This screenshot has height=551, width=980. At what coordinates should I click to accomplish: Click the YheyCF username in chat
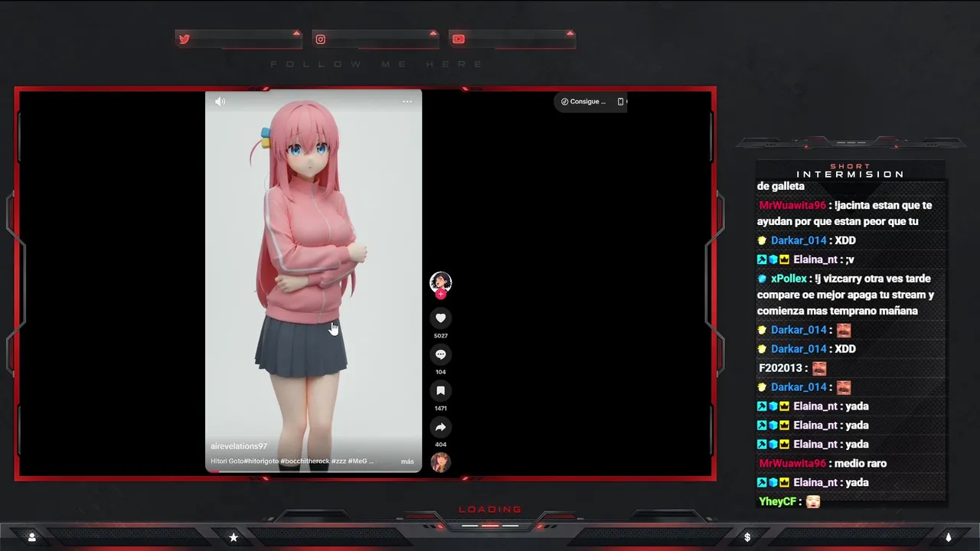[778, 502]
